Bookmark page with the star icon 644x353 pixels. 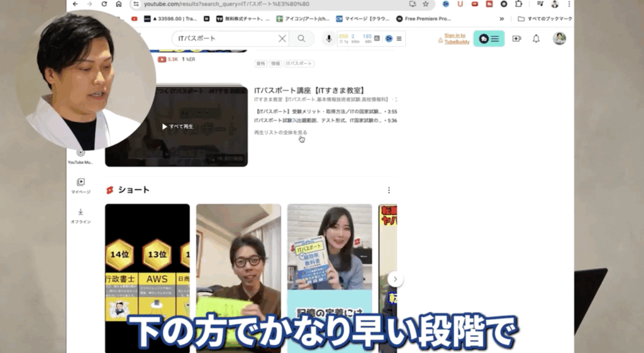[x=426, y=4]
